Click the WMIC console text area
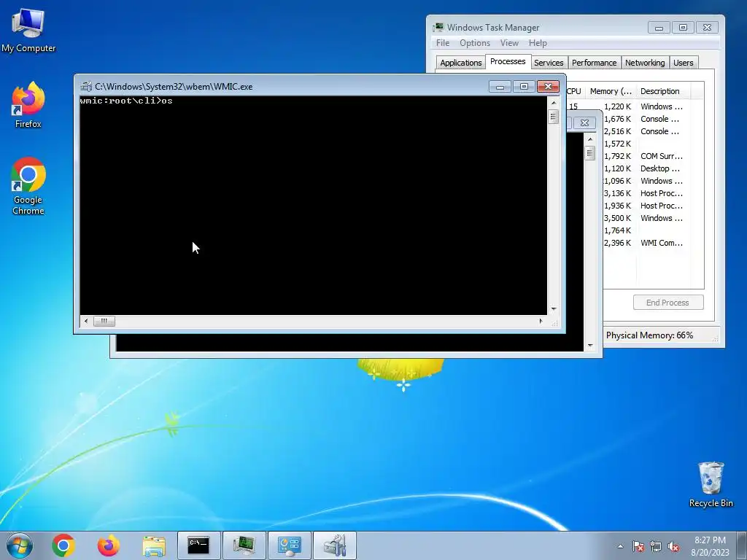This screenshot has height=560, width=747. (x=314, y=206)
